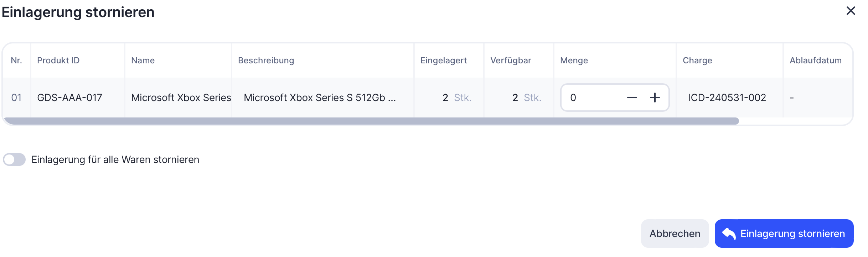Viewport: 868px width, 257px height.
Task: Increase the Menge with the plus icon
Action: coord(655,98)
